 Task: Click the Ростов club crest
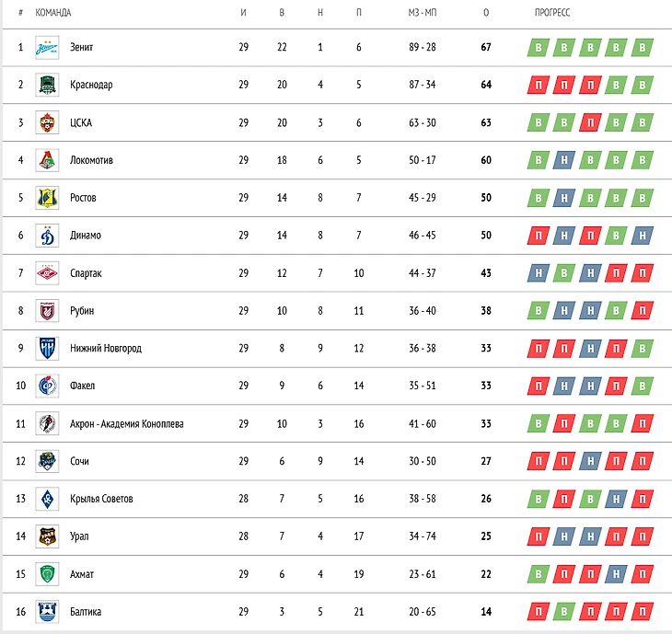pyautogui.click(x=47, y=198)
